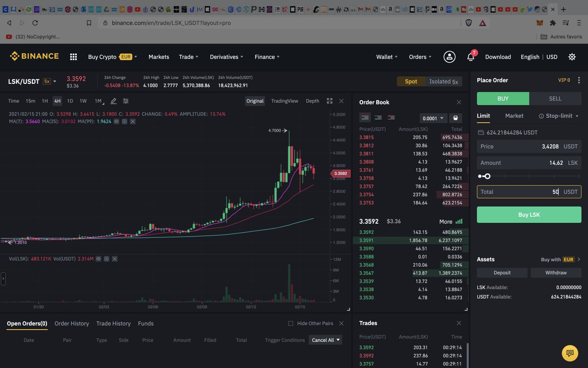588x368 pixels.
Task: Open the Wallet dropdown
Action: pos(387,57)
